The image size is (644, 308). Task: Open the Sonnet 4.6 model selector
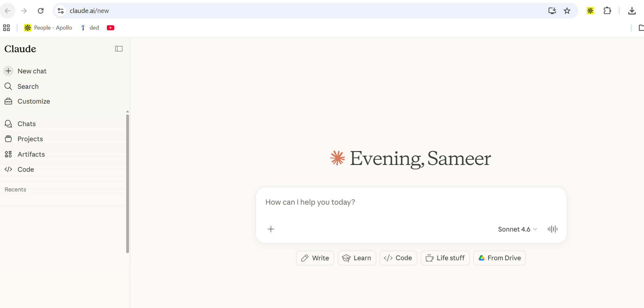coord(517,229)
